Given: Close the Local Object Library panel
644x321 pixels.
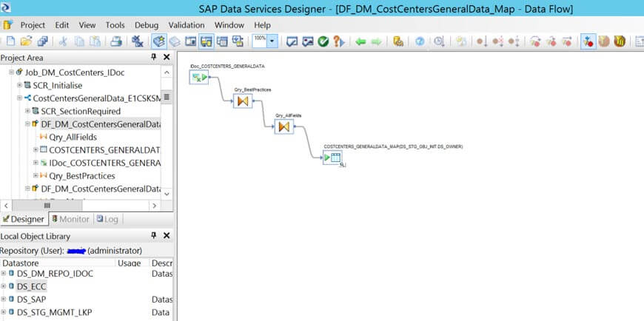Looking at the screenshot, I should click(167, 236).
